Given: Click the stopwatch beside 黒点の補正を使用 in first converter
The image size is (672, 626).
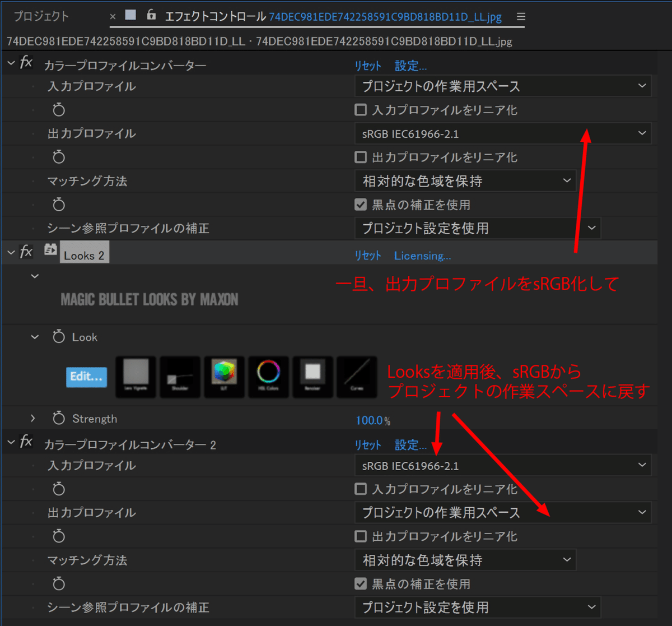Looking at the screenshot, I should coord(59,204).
